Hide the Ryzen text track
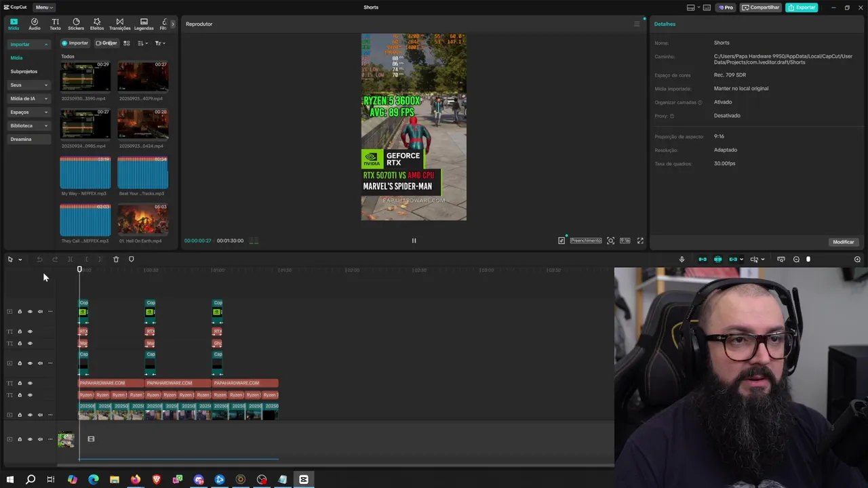This screenshot has width=868, height=488. pos(30,395)
